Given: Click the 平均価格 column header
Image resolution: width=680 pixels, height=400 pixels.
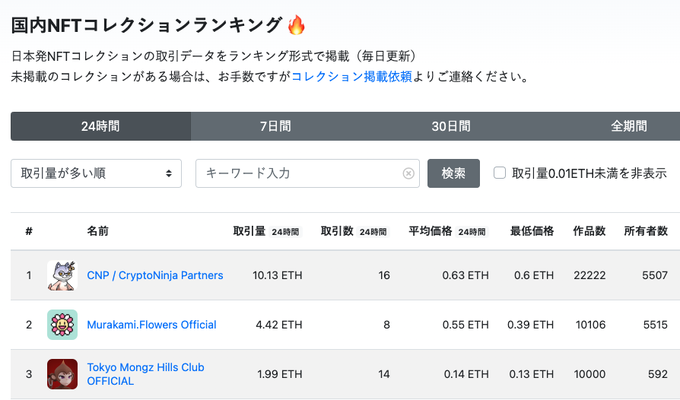Looking at the screenshot, I should pos(430,231).
